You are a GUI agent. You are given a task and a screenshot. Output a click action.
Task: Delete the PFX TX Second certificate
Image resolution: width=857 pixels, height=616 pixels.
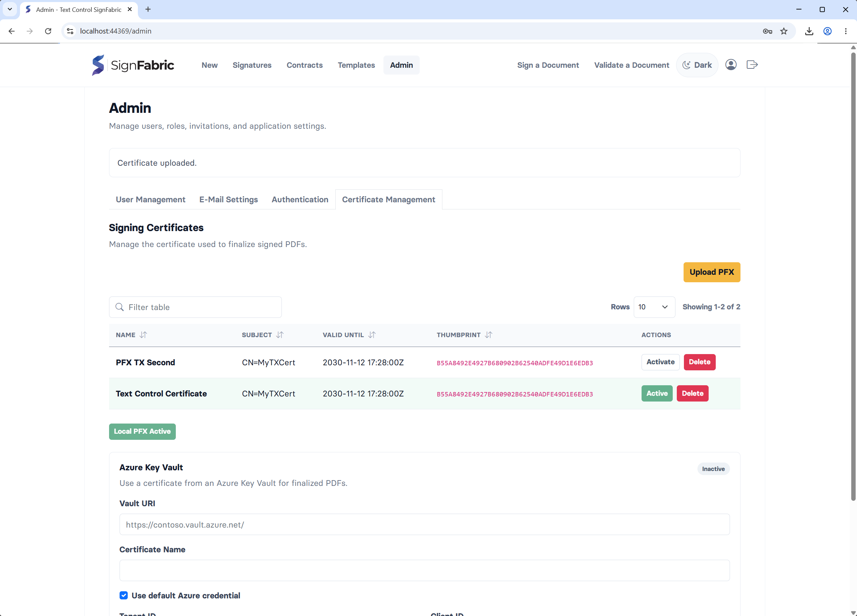[x=699, y=362]
